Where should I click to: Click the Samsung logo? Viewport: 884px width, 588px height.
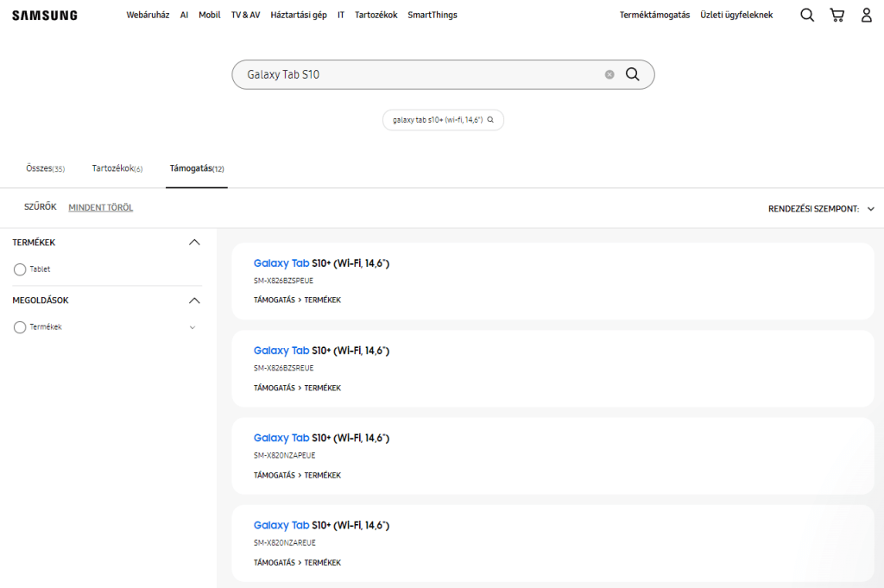[x=44, y=15]
